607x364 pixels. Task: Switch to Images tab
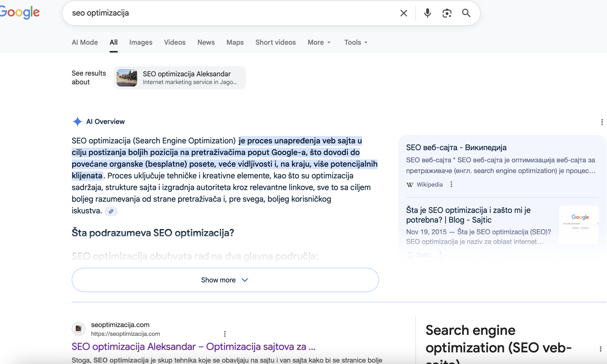tap(141, 42)
